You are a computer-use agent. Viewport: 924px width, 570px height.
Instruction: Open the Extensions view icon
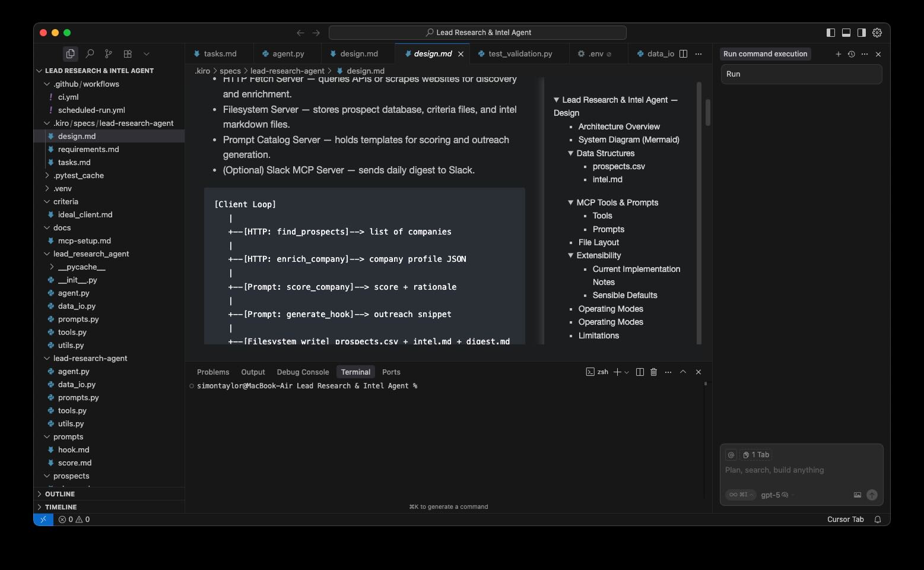click(x=128, y=53)
